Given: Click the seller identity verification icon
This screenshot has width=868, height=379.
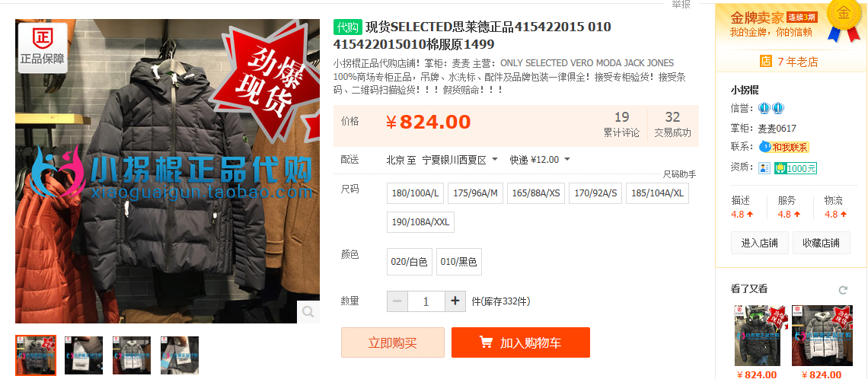Looking at the screenshot, I should tap(764, 167).
